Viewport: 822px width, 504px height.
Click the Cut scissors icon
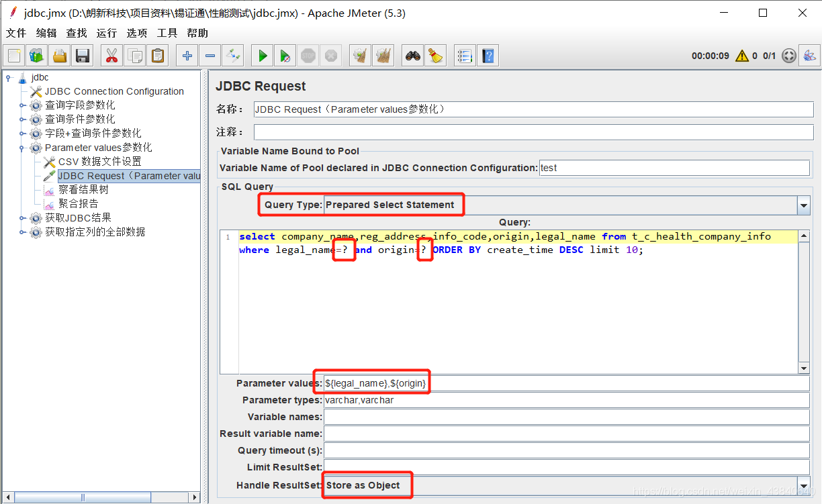[112, 56]
